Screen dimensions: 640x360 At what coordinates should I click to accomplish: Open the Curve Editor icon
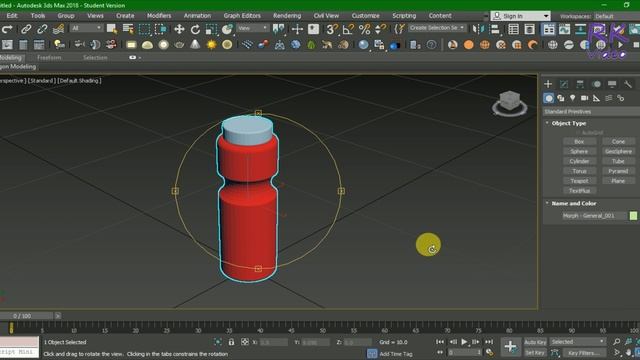(x=564, y=29)
